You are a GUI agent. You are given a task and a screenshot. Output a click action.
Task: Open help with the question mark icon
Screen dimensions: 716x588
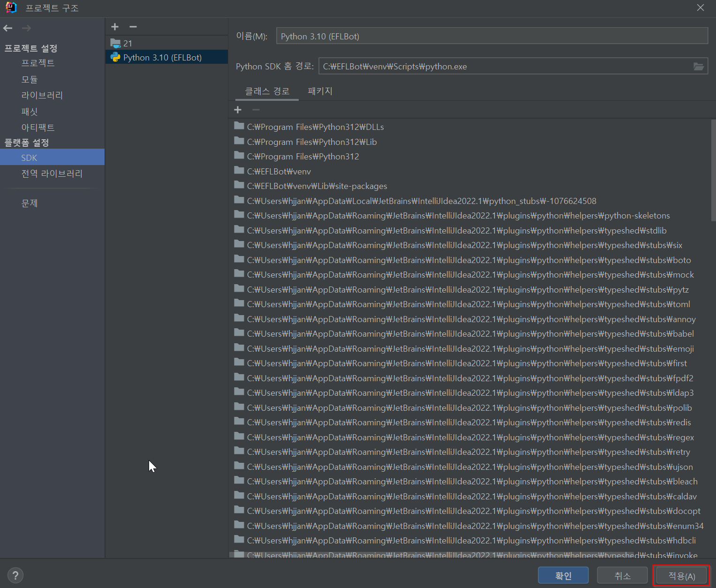15,575
